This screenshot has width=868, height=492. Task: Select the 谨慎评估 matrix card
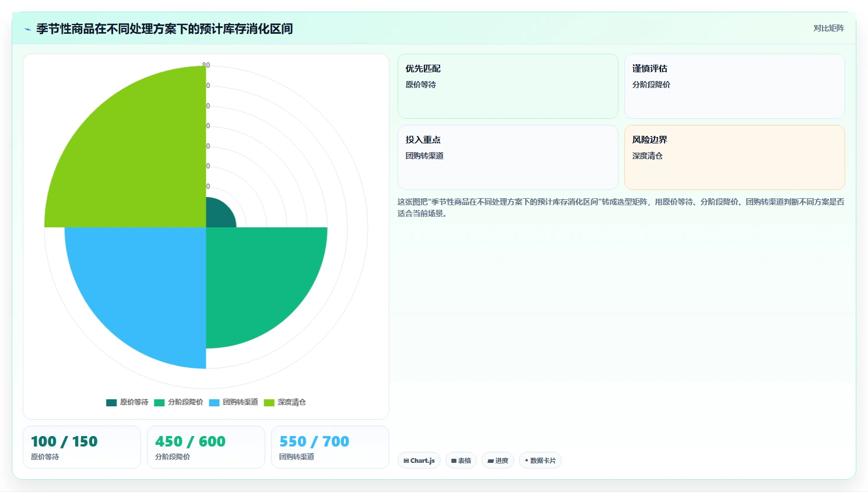point(735,86)
